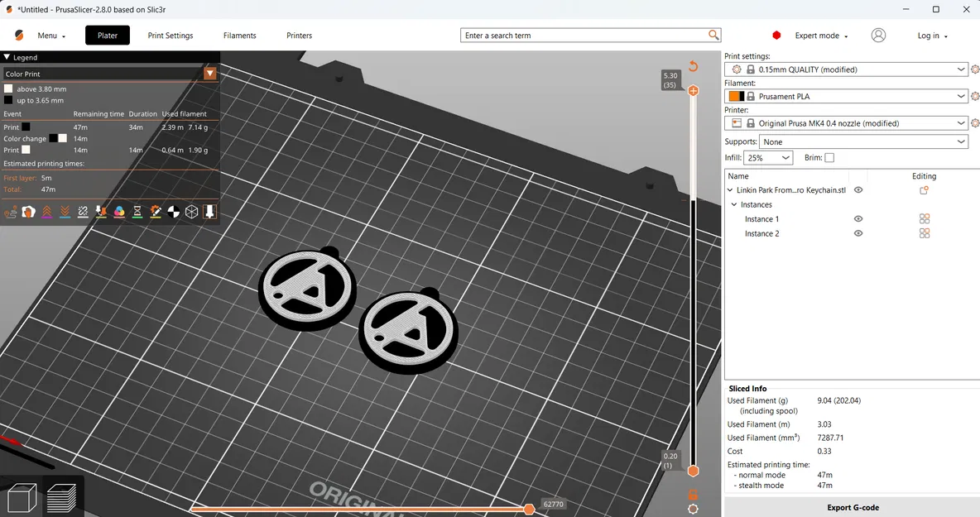Toggle tool changes icon in legend toolbar
980x517 pixels.
[101, 213]
